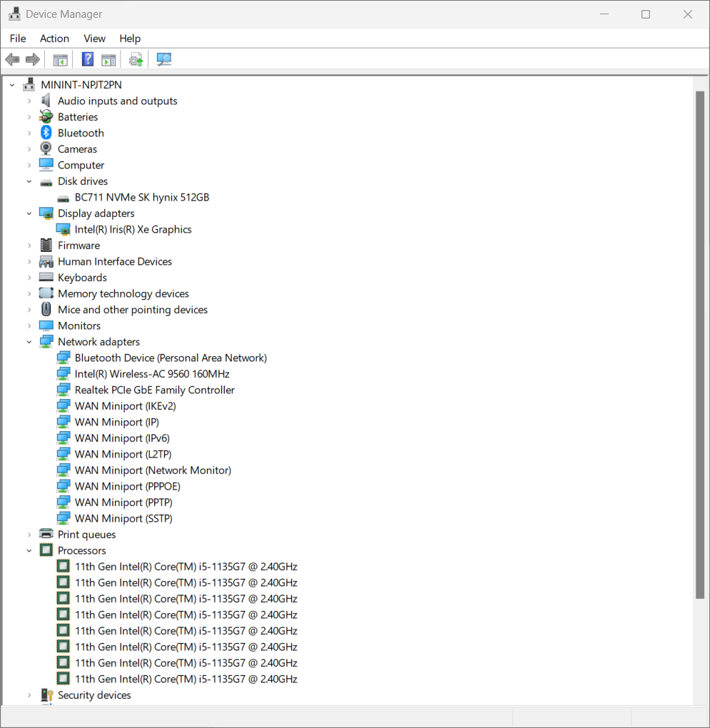This screenshot has height=728, width=710.
Task: Click the MININT-NPJT2PN computer root icon
Action: click(x=29, y=84)
